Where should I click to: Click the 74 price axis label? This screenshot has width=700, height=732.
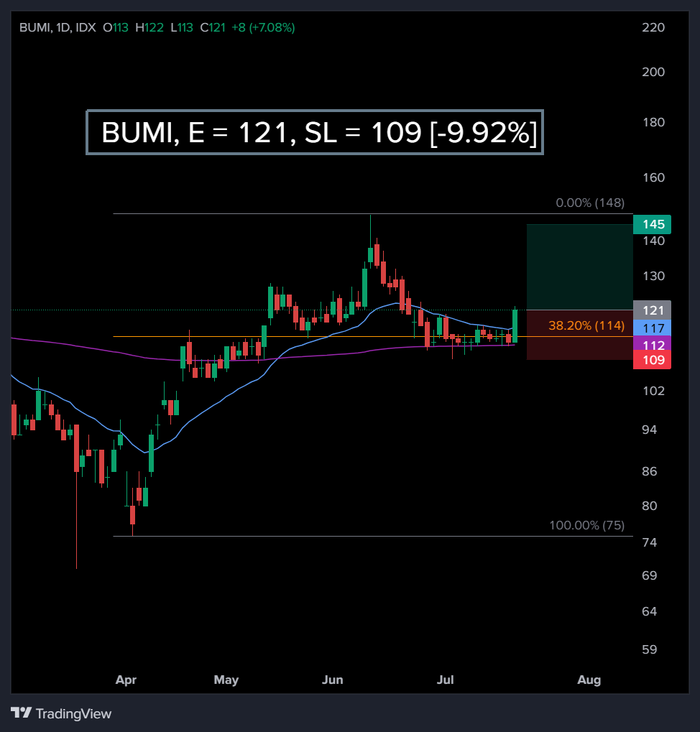[x=650, y=542]
